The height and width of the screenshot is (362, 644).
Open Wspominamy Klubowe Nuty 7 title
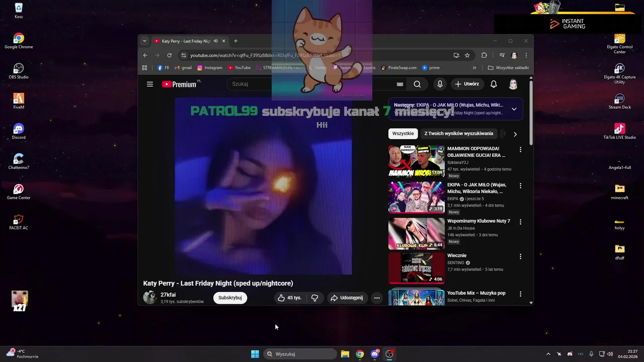coord(478,221)
